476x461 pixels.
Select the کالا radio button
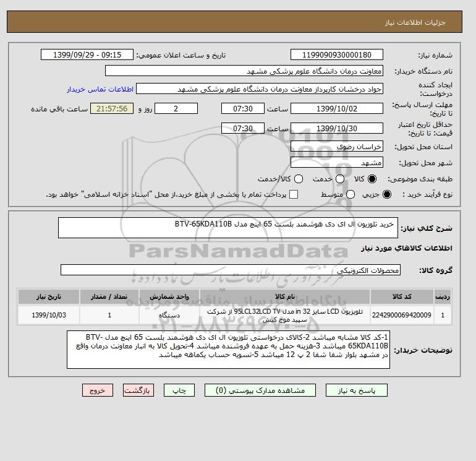pyautogui.click(x=372, y=179)
